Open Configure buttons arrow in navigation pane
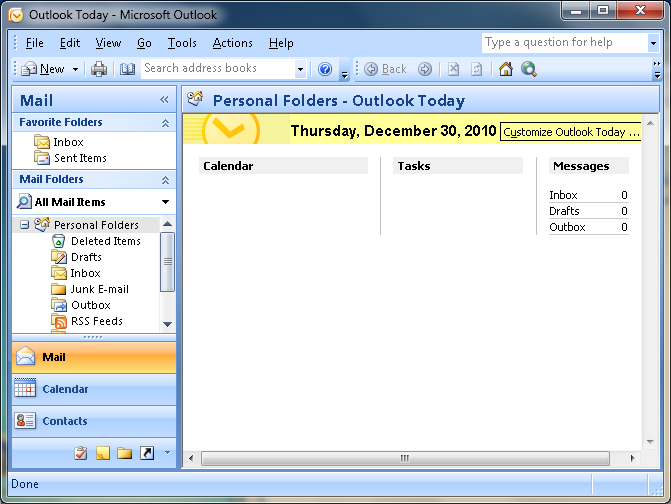 pos(167,453)
